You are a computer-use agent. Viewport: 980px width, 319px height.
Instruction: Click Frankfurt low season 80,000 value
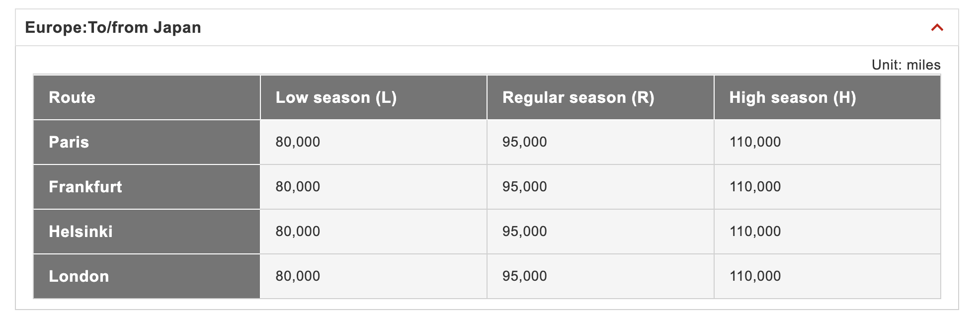click(x=298, y=187)
